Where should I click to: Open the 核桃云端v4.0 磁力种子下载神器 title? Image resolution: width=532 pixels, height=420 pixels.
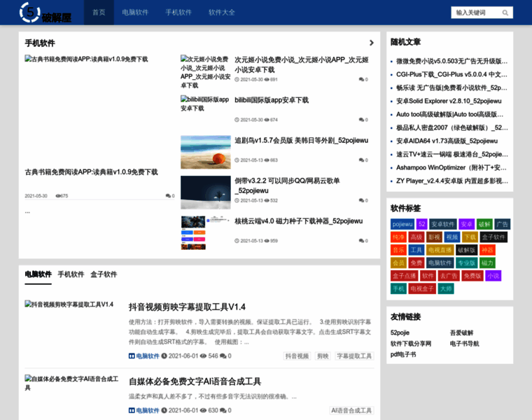click(299, 221)
